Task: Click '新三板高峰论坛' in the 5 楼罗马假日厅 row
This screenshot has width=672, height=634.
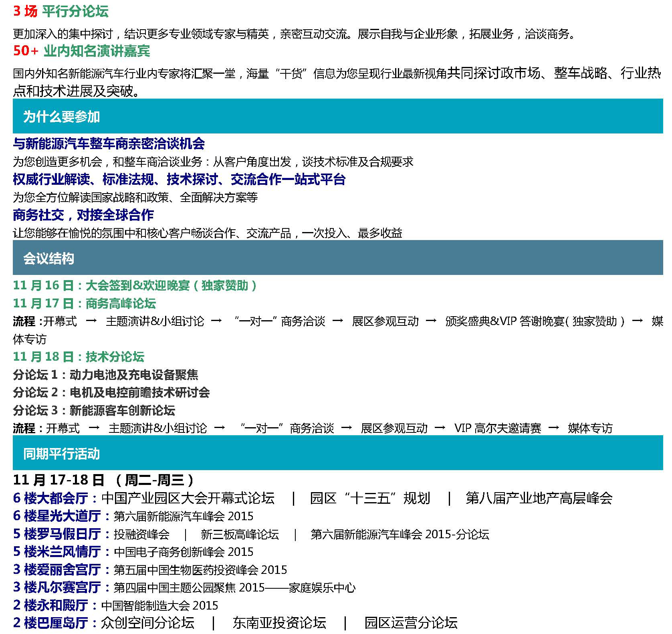Action: (240, 534)
